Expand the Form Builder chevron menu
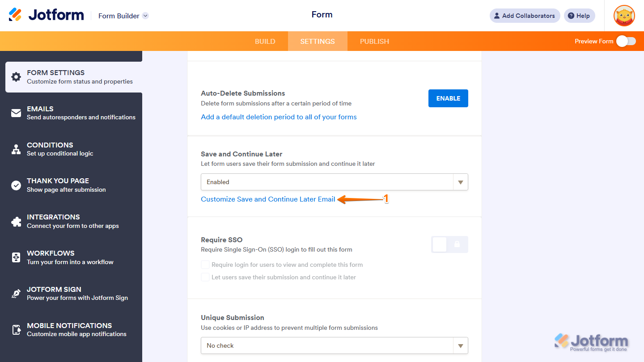The image size is (644, 362). (145, 16)
